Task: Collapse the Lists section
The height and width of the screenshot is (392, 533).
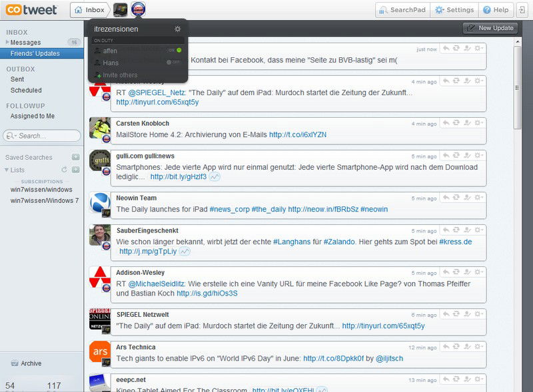Action: pyautogui.click(x=7, y=170)
